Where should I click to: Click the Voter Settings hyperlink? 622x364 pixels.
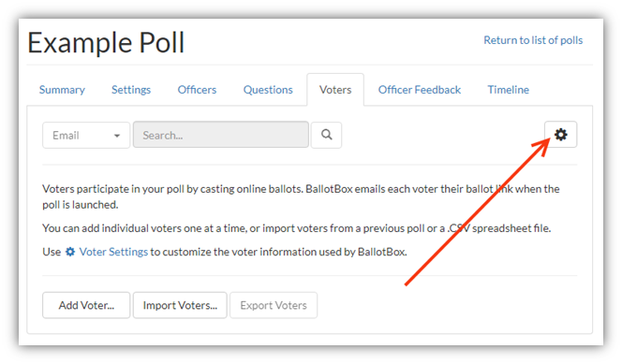pos(113,252)
